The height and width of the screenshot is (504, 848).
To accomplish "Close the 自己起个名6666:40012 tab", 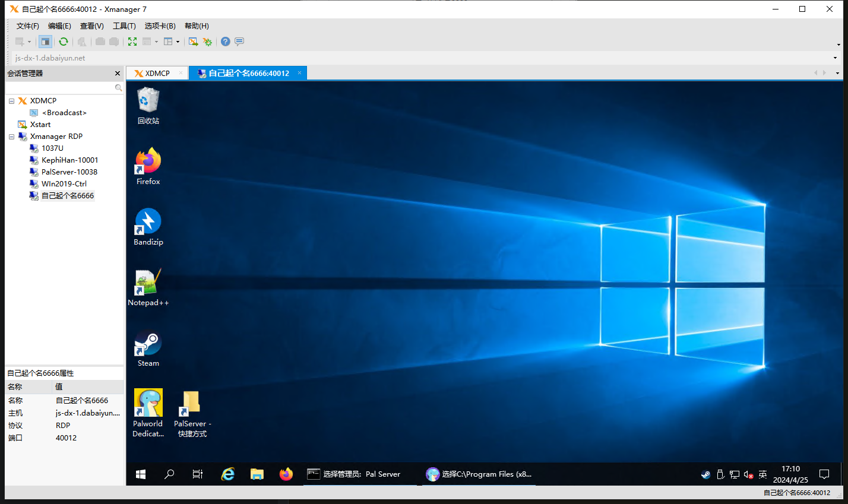I will (299, 73).
